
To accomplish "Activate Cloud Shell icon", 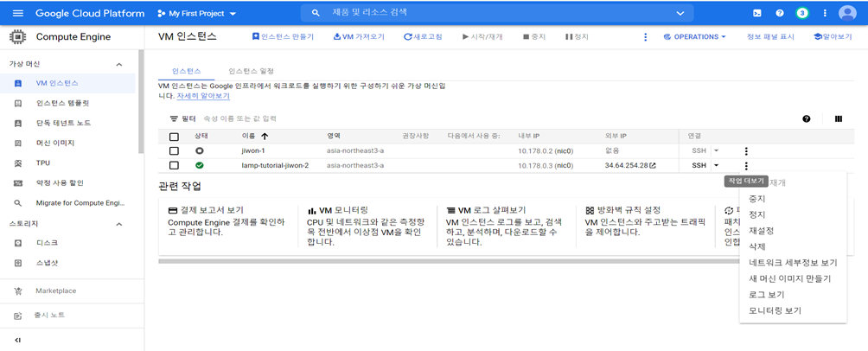I will [757, 13].
